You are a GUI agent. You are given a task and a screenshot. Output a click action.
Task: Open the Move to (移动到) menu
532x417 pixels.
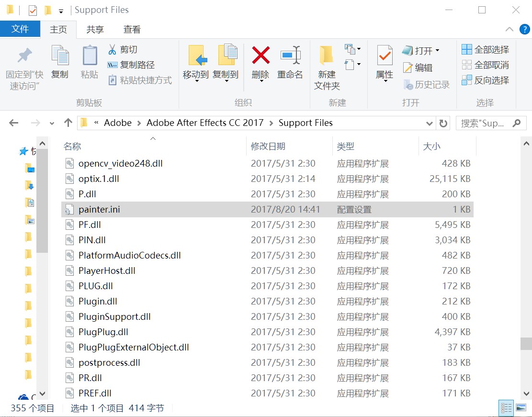coord(196,64)
